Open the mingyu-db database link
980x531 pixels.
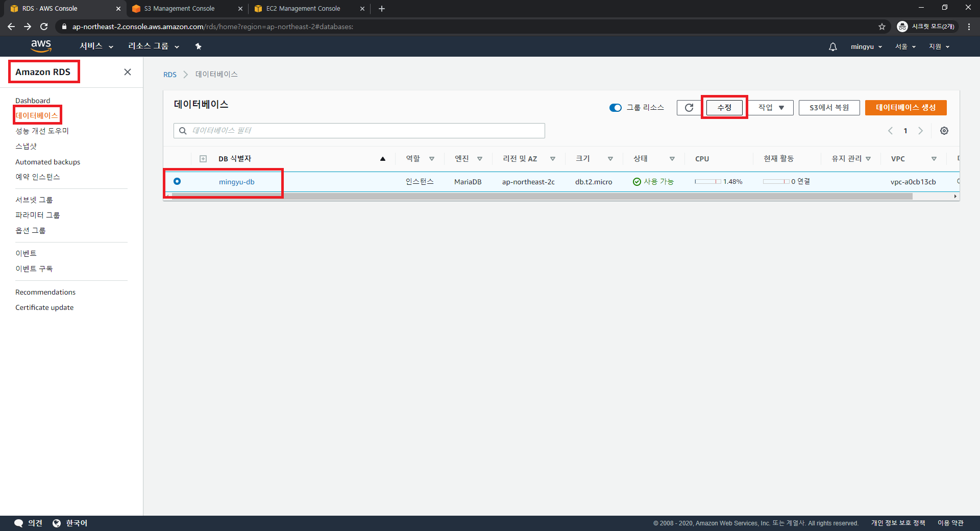click(x=237, y=182)
